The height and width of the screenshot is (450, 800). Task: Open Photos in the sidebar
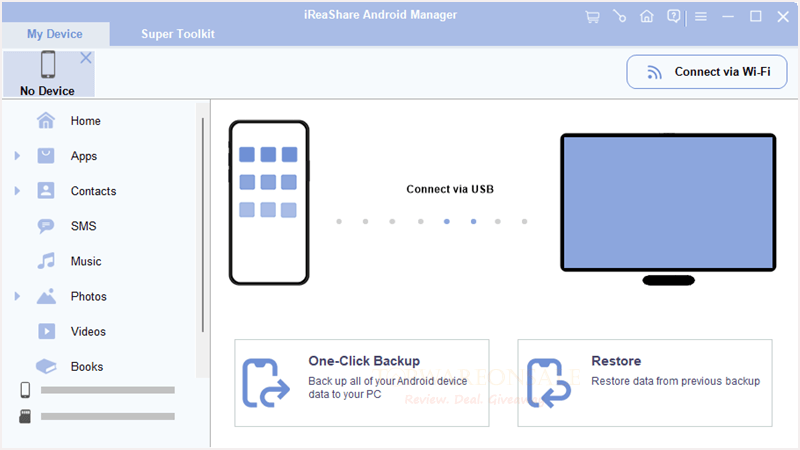click(88, 296)
